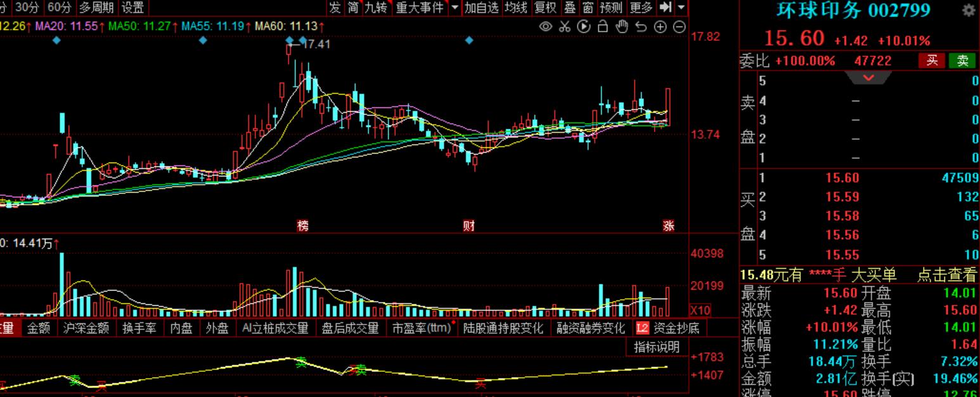Toggle the padlock lock icon
980x397 pixels.
tap(603, 27)
